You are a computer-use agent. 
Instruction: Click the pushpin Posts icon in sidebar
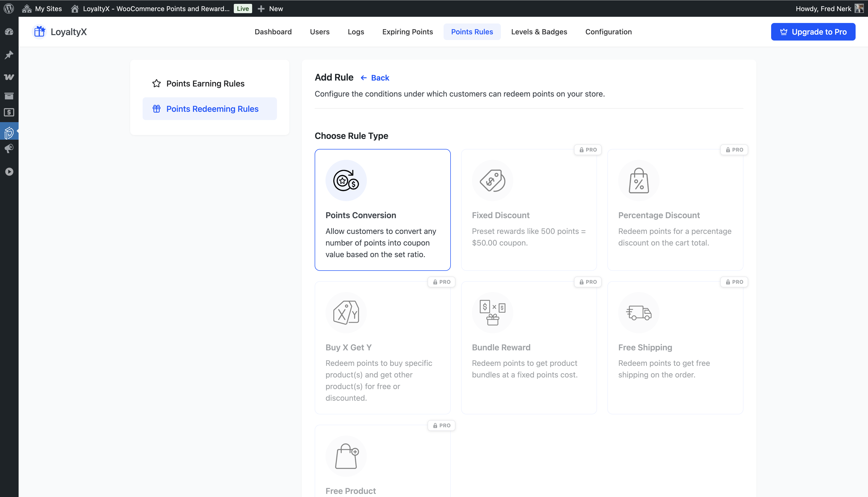(x=9, y=55)
